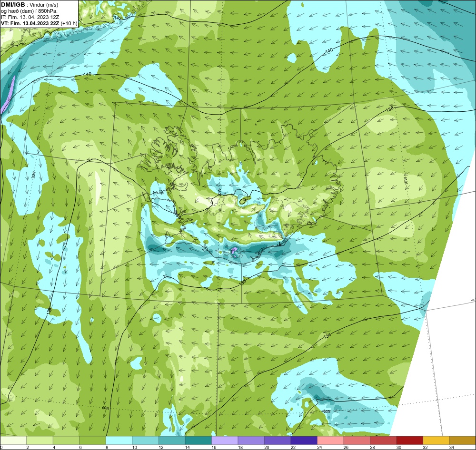Image resolution: width=476 pixels, height=450 pixels.
Task: Select the salmon 26–28 m/s legend swatch
Action: [x=357, y=440]
